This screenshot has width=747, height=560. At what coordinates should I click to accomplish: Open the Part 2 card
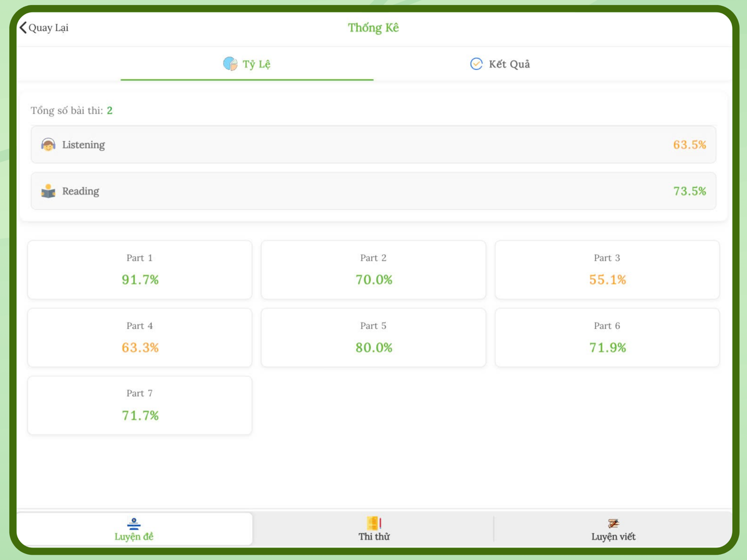[373, 270]
